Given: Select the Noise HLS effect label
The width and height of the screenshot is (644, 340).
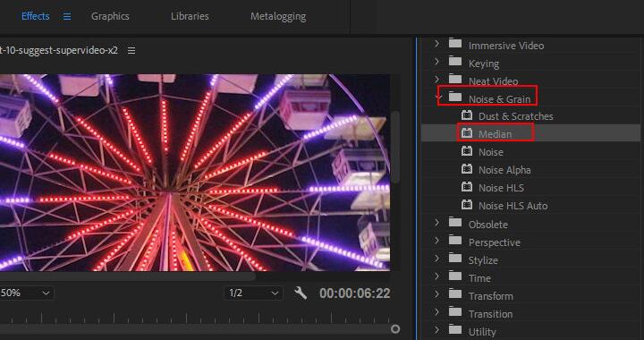Looking at the screenshot, I should tap(501, 188).
